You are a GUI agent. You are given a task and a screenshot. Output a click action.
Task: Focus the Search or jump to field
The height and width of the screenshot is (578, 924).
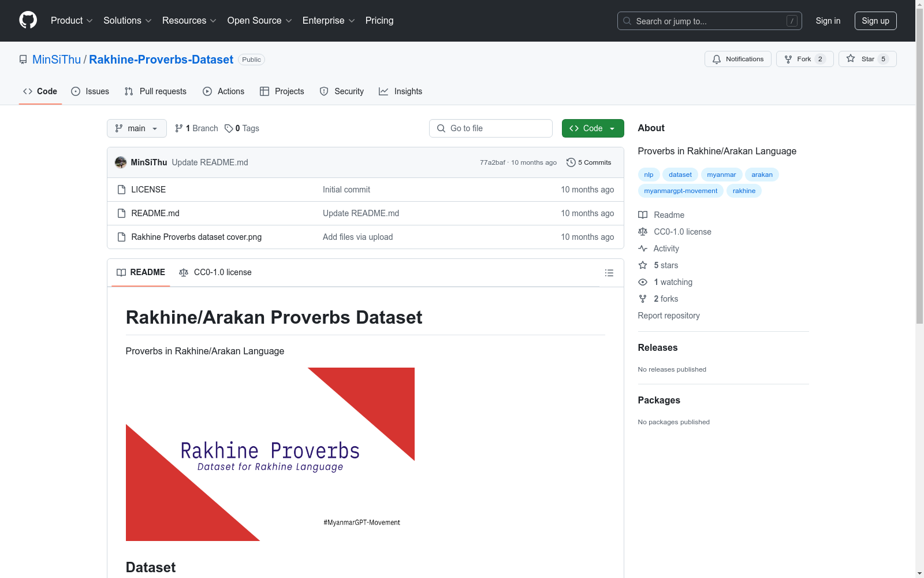tap(709, 21)
